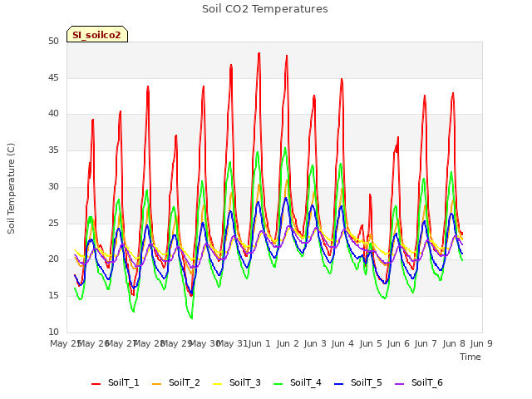Toggle the SoilT_5 legend entry
The width and height of the screenshot is (532, 399).
click(x=358, y=382)
